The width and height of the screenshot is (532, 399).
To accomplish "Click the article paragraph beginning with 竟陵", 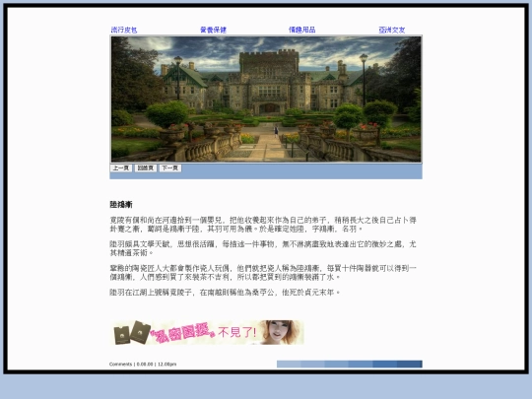I will tap(263, 225).
